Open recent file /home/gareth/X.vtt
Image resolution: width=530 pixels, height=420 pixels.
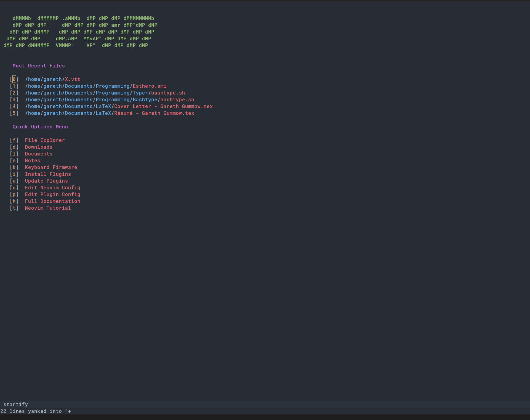click(53, 79)
